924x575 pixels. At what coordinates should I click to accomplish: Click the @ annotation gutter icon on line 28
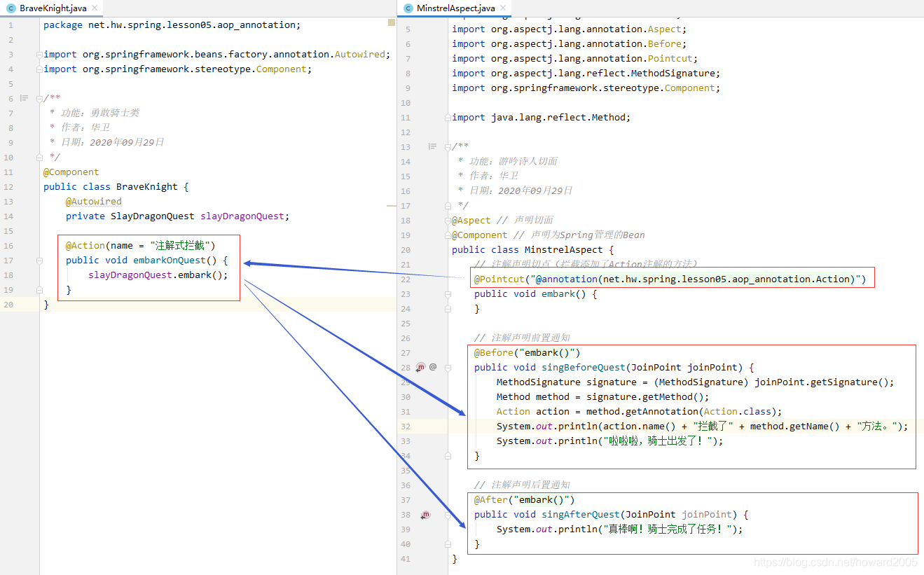pyautogui.click(x=433, y=367)
